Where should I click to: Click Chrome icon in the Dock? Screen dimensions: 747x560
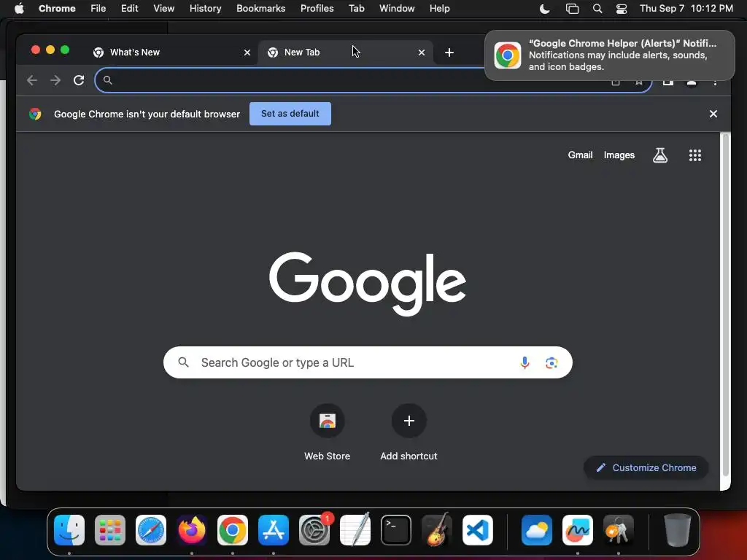coord(233,530)
